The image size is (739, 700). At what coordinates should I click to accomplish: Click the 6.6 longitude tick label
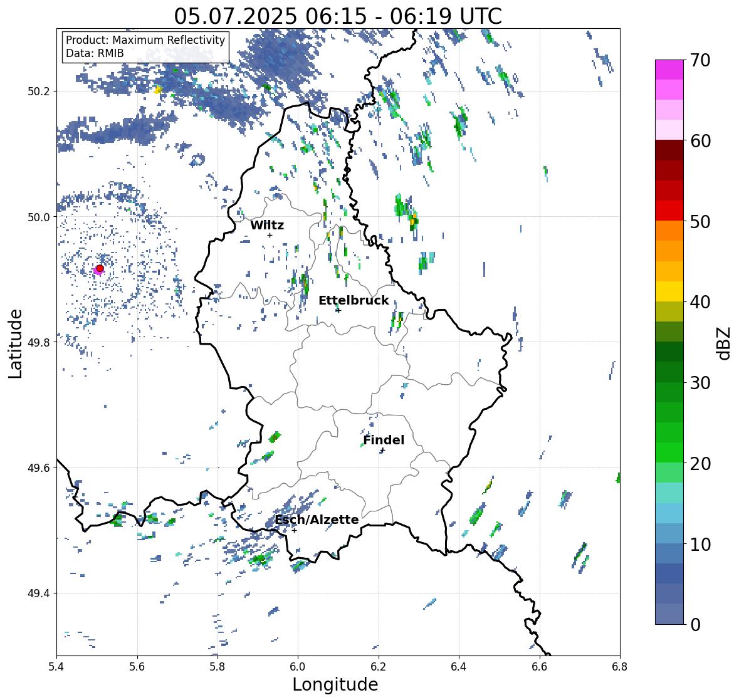[x=540, y=667]
